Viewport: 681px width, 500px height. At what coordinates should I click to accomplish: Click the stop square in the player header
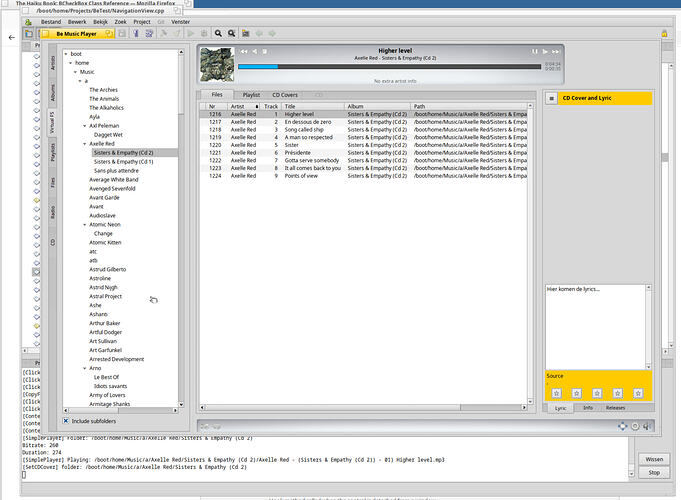click(264, 51)
